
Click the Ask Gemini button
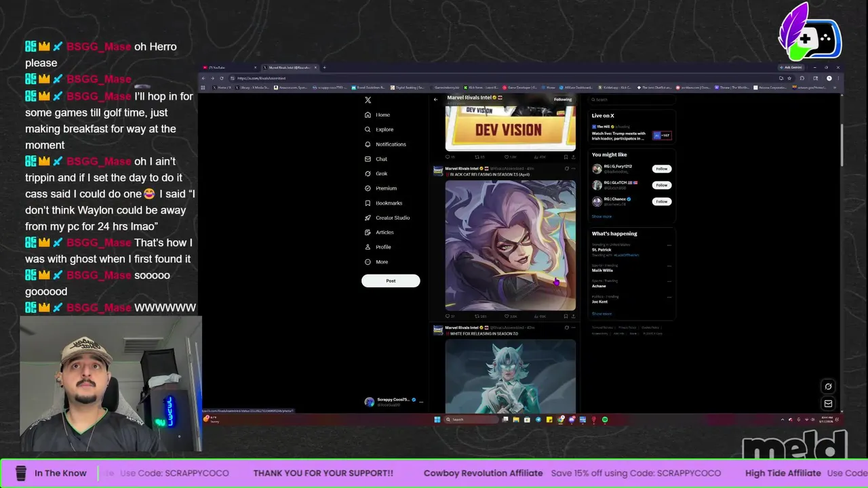tap(791, 68)
